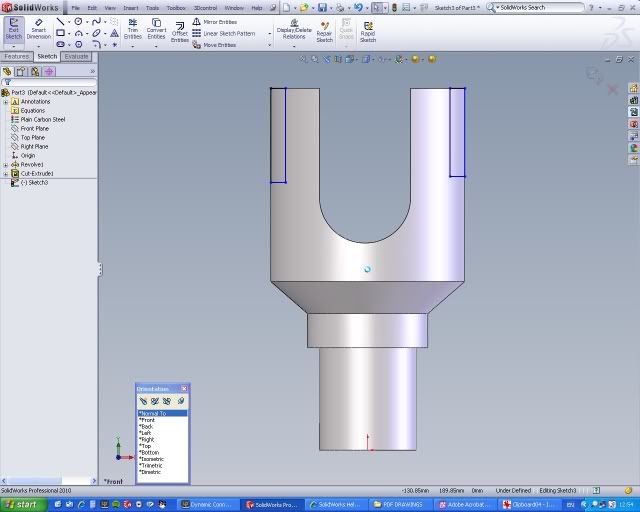The image size is (640, 512).
Task: Open the Evaluate tab
Action: pyautogui.click(x=77, y=57)
